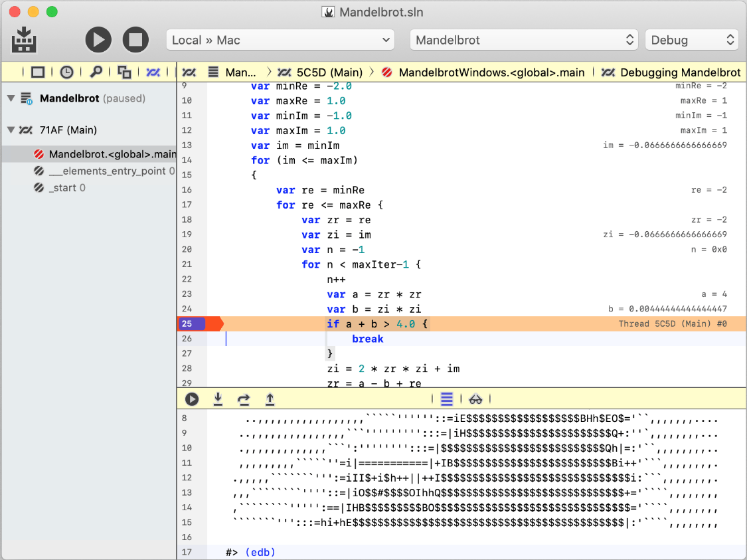Image resolution: width=747 pixels, height=560 pixels.
Task: Click 'for n < maxIter-1 {' code line
Action: click(x=362, y=264)
